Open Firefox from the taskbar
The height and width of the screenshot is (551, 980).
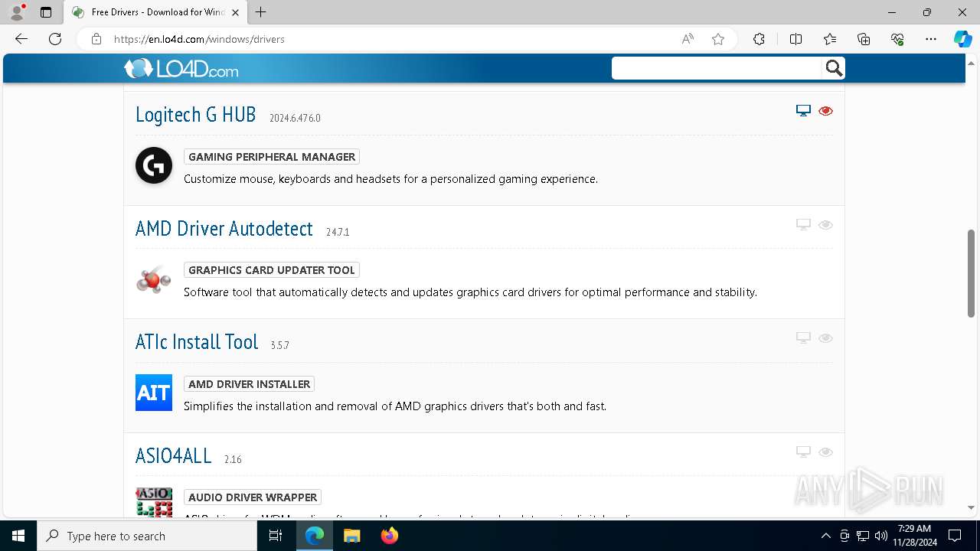[x=390, y=536]
